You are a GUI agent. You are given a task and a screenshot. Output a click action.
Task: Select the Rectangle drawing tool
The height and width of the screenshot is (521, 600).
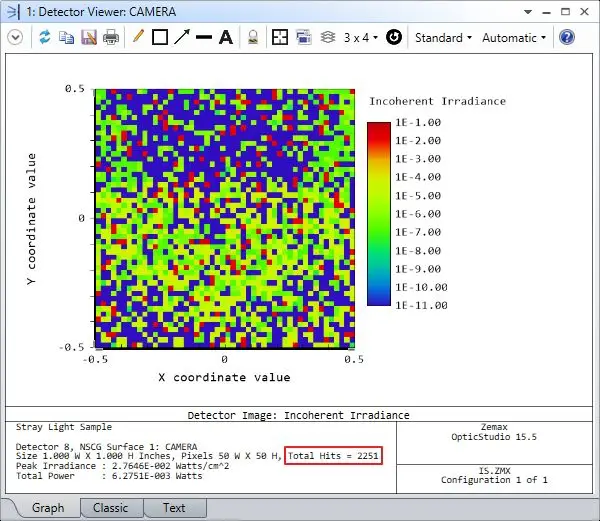click(x=159, y=37)
